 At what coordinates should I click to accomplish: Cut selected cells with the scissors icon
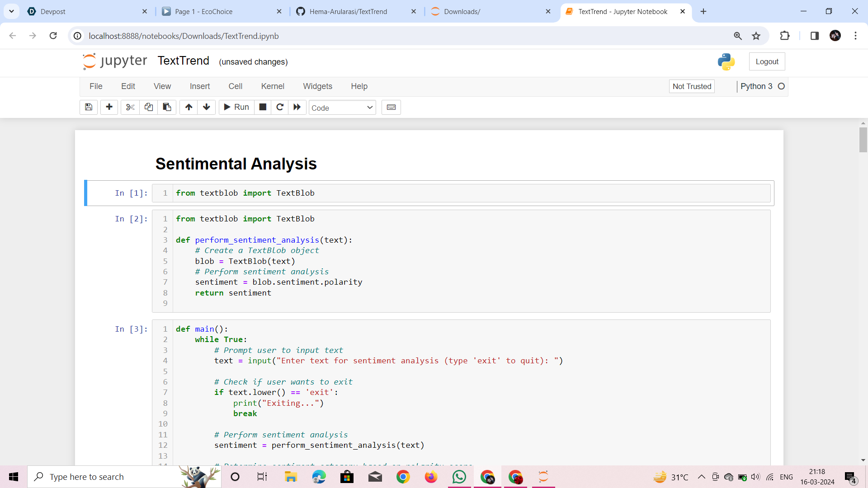click(130, 107)
